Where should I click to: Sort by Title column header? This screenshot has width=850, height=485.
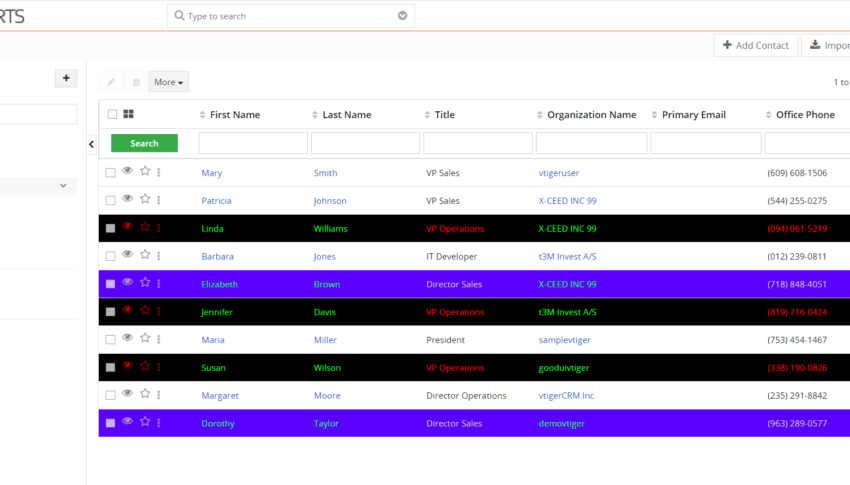tap(445, 115)
